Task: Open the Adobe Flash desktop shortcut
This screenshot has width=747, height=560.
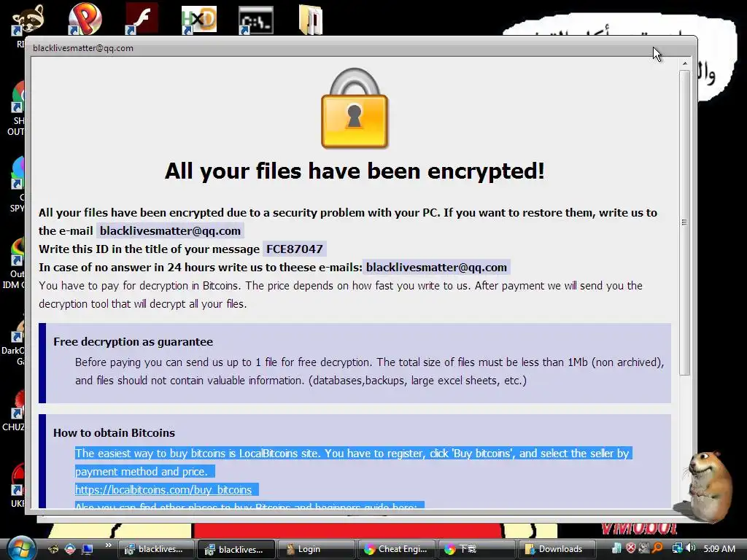Action: pyautogui.click(x=142, y=19)
